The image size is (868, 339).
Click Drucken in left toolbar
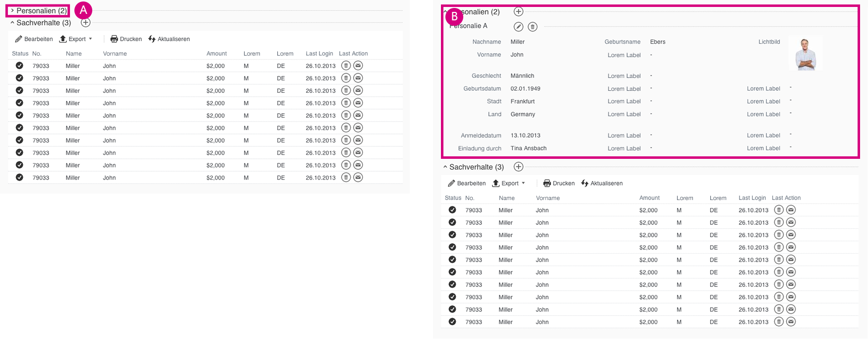click(x=126, y=39)
